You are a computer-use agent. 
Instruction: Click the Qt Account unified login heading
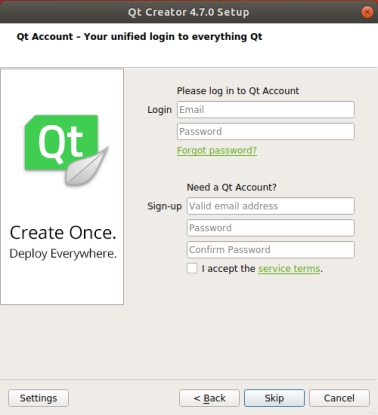[x=139, y=37]
